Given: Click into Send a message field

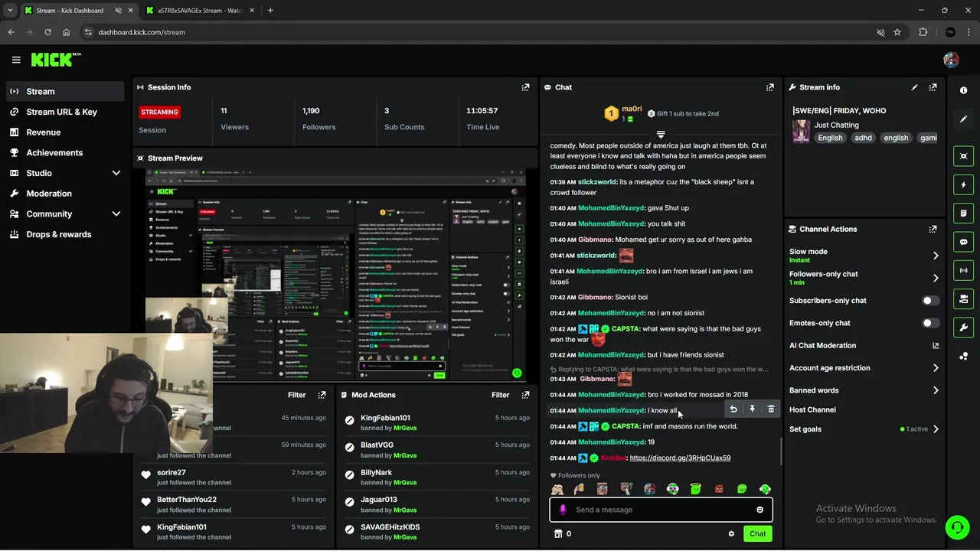Looking at the screenshot, I should click(661, 510).
